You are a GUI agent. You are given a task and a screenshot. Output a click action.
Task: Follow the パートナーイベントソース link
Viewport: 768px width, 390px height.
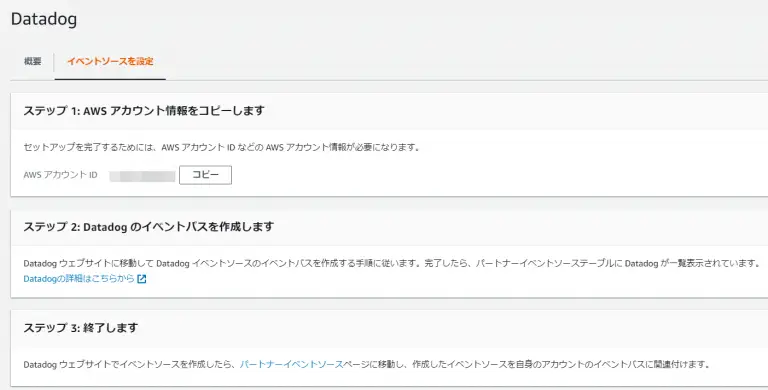pyautogui.click(x=291, y=365)
